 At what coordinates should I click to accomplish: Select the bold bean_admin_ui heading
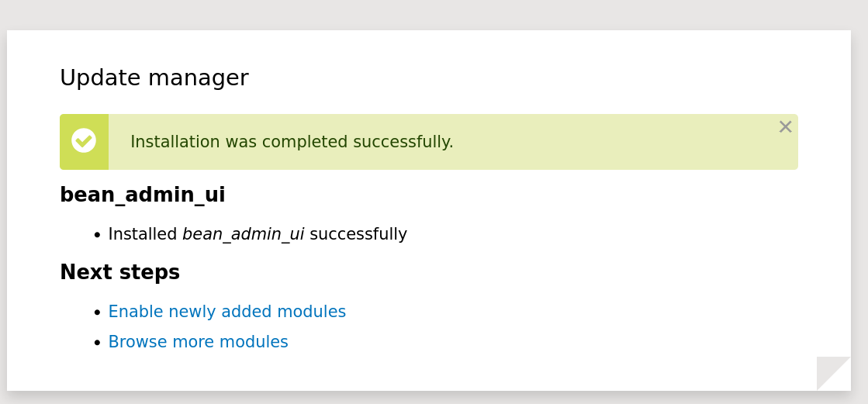point(142,195)
